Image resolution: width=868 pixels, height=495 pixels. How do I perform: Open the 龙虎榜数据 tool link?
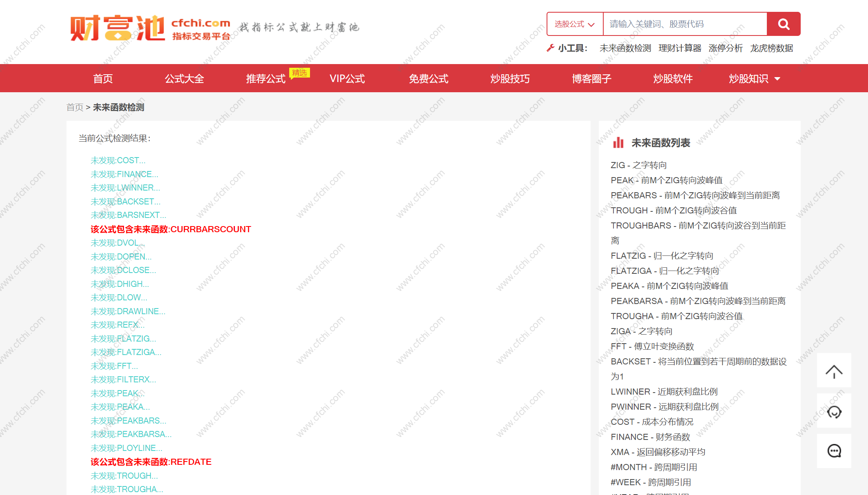(771, 48)
